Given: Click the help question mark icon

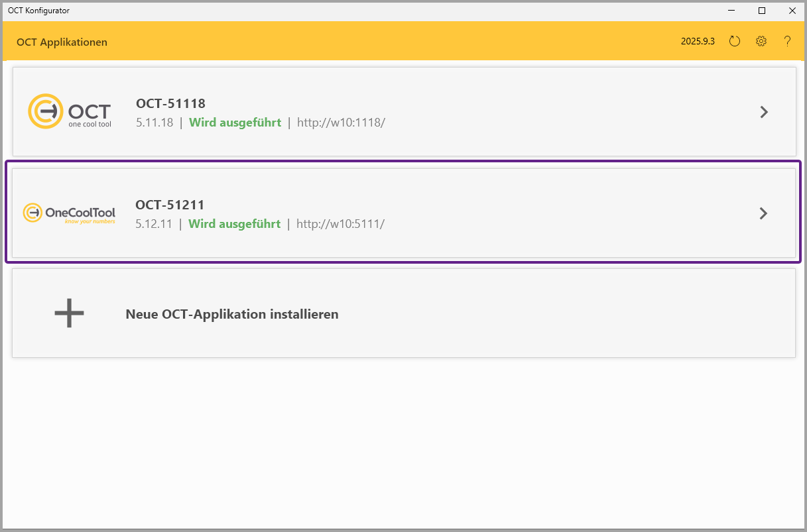Looking at the screenshot, I should [787, 41].
